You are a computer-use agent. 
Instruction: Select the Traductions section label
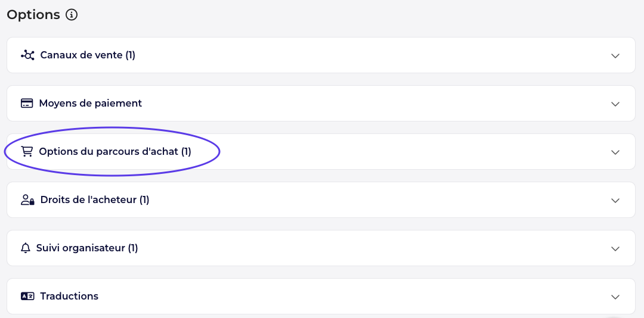pyautogui.click(x=69, y=297)
